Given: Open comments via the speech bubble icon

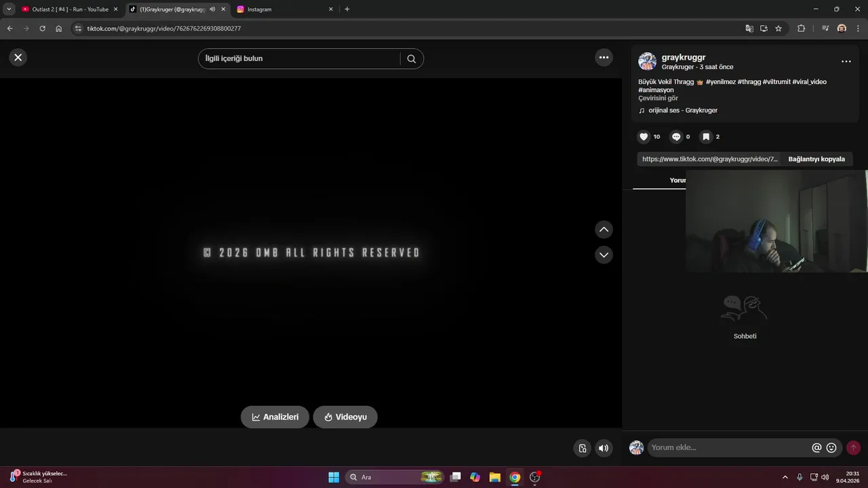Looking at the screenshot, I should [x=675, y=137].
